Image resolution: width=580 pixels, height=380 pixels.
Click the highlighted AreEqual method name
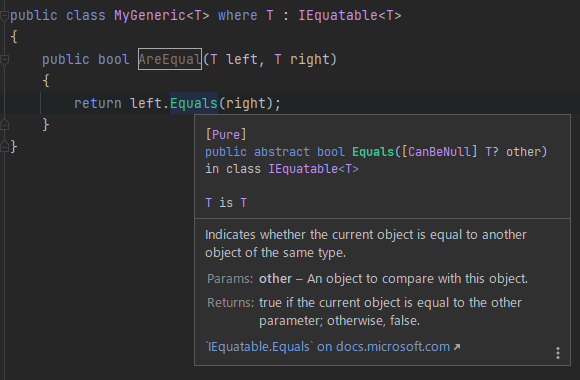170,59
